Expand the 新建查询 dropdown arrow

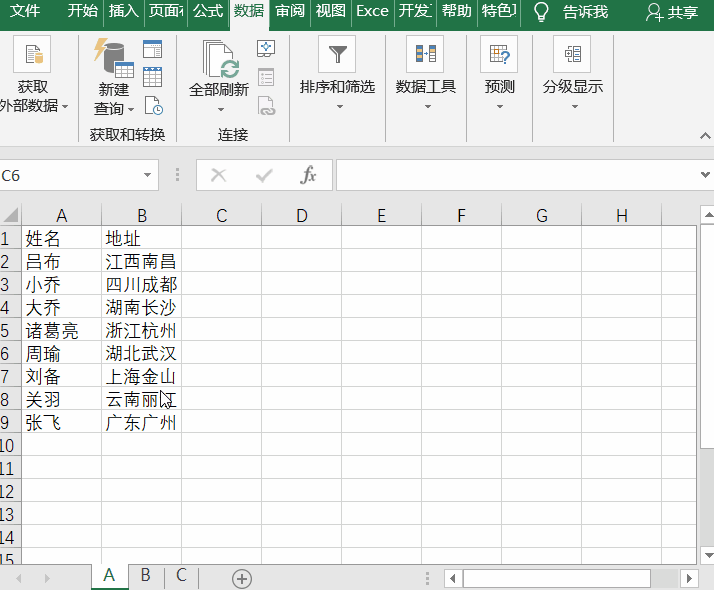click(131, 109)
